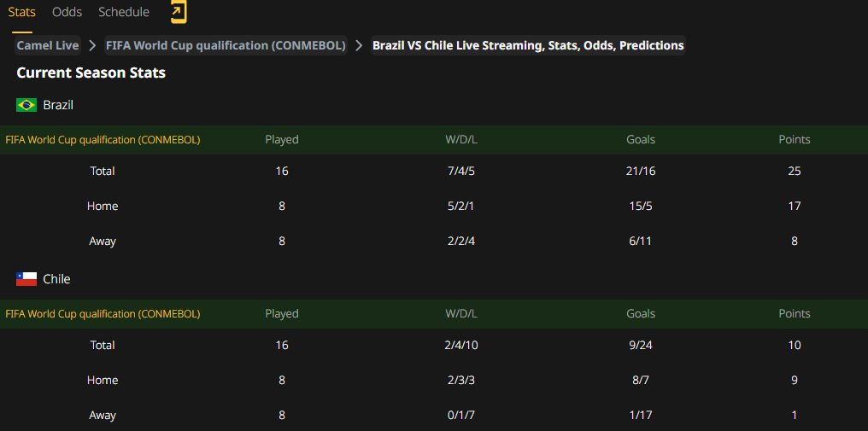Select Brazil's Home row label
This screenshot has height=431, width=868.
click(x=103, y=206)
